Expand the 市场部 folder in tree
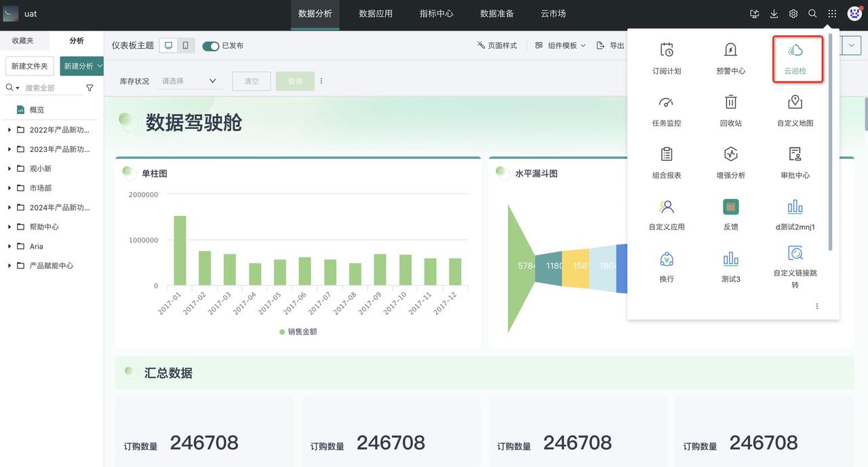Image resolution: width=868 pixels, height=467 pixels. click(x=9, y=188)
